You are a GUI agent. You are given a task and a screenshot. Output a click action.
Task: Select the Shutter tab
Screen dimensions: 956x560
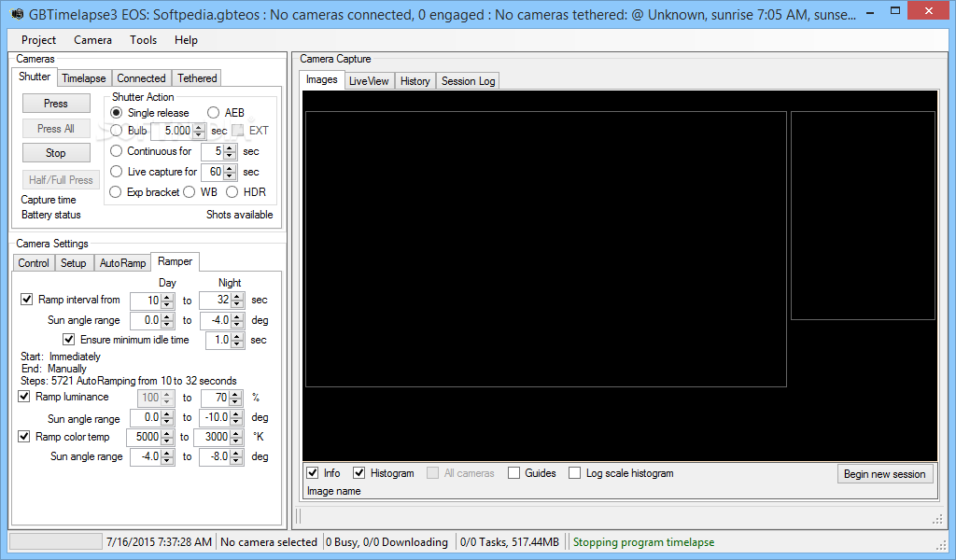point(35,77)
